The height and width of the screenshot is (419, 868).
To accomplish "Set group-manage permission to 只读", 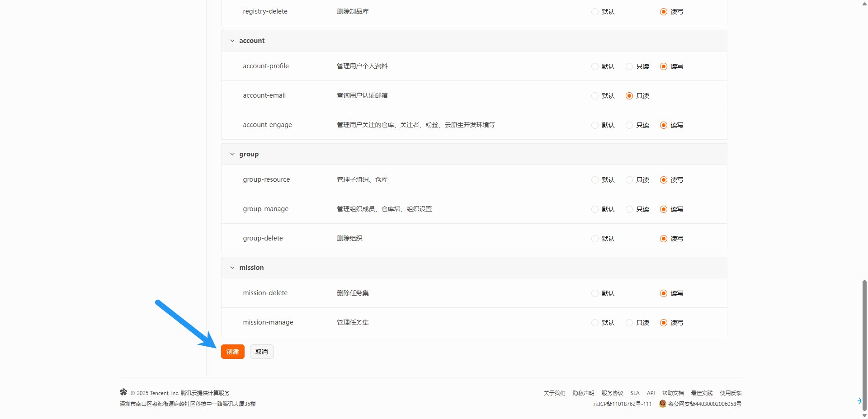I will (x=629, y=209).
